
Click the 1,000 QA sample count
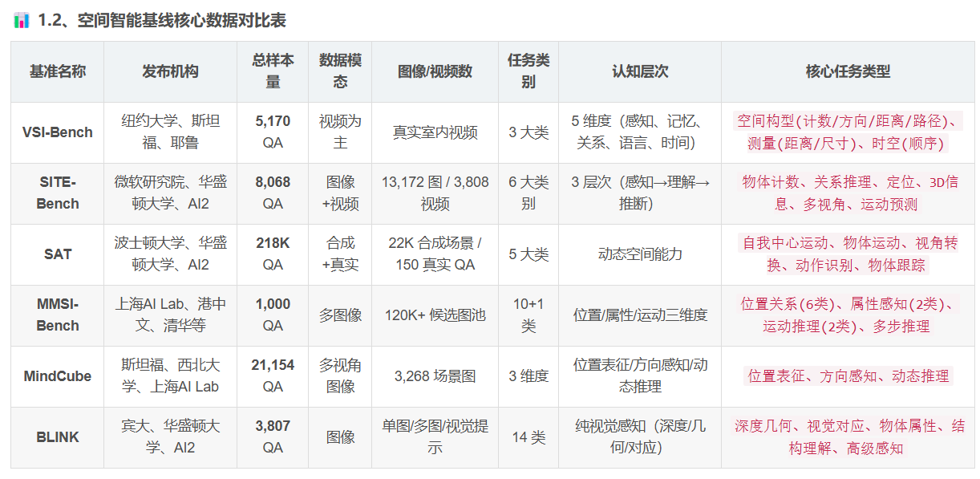[x=273, y=315]
